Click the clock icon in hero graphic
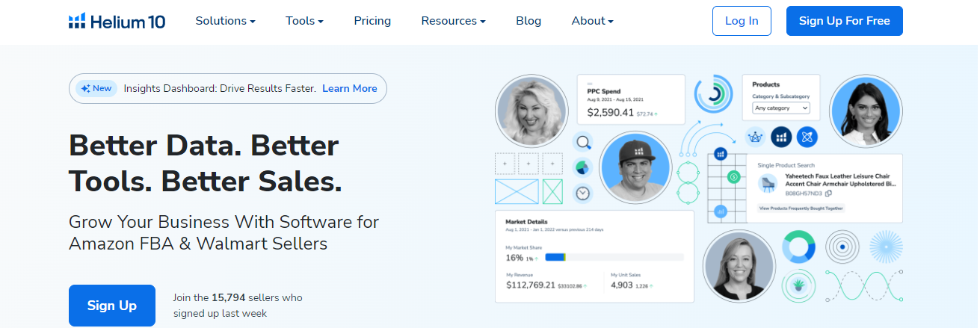Screen dimensions: 980x328 coord(583,193)
